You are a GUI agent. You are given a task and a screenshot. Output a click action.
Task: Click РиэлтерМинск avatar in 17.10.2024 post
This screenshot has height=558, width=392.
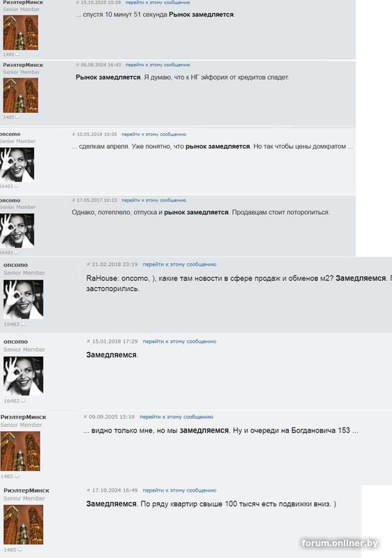tap(23, 525)
